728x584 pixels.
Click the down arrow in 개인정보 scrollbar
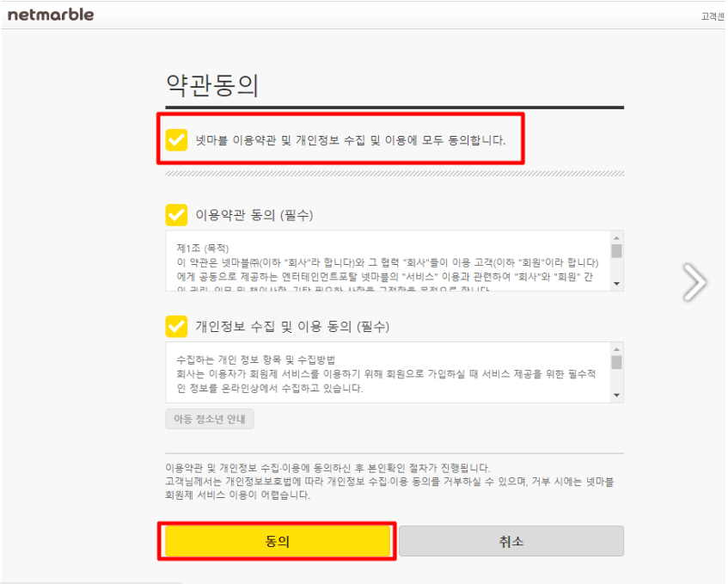(x=616, y=396)
